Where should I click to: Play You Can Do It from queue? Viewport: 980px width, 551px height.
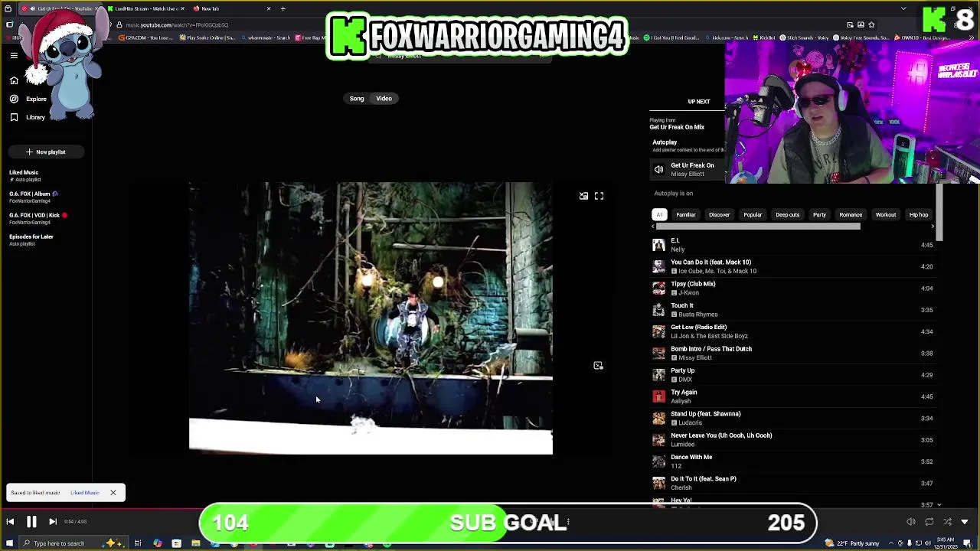(792, 266)
